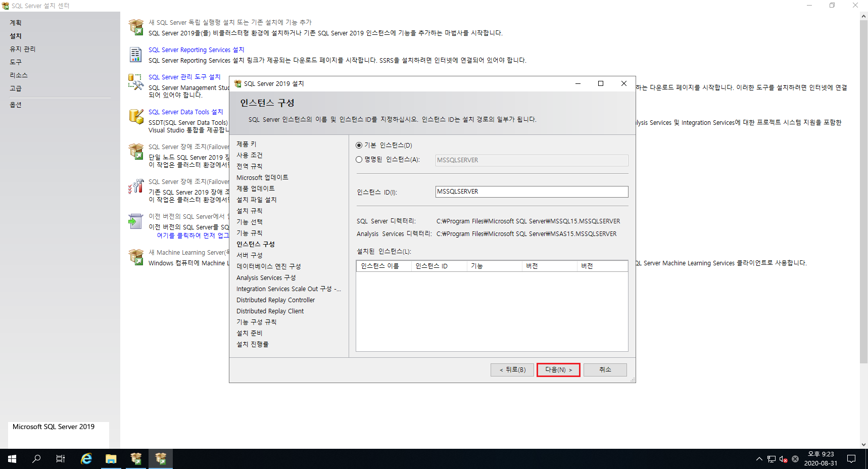Click the SQL Server management tools setup icon
The width and height of the screenshot is (868, 469).
(x=136, y=82)
